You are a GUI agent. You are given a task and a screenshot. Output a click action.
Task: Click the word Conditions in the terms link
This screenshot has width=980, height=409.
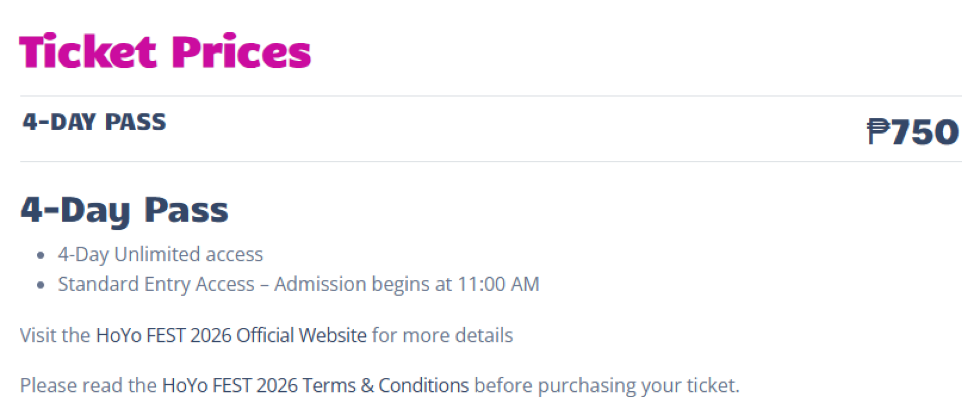[424, 386]
